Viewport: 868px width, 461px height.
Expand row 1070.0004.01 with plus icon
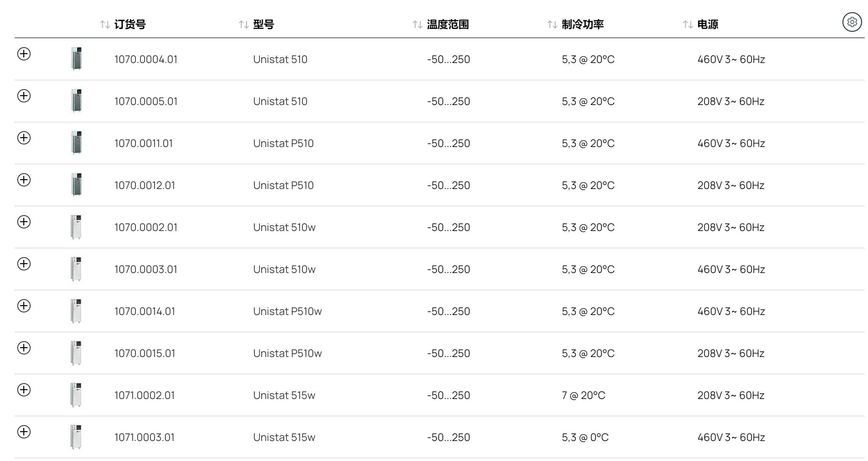(x=24, y=53)
